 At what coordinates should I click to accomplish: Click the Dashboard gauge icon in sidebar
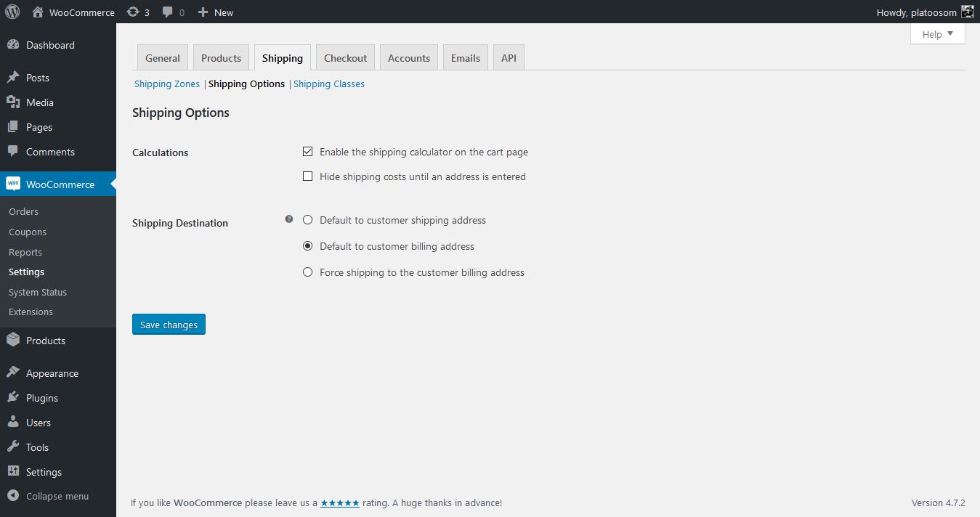coord(13,45)
